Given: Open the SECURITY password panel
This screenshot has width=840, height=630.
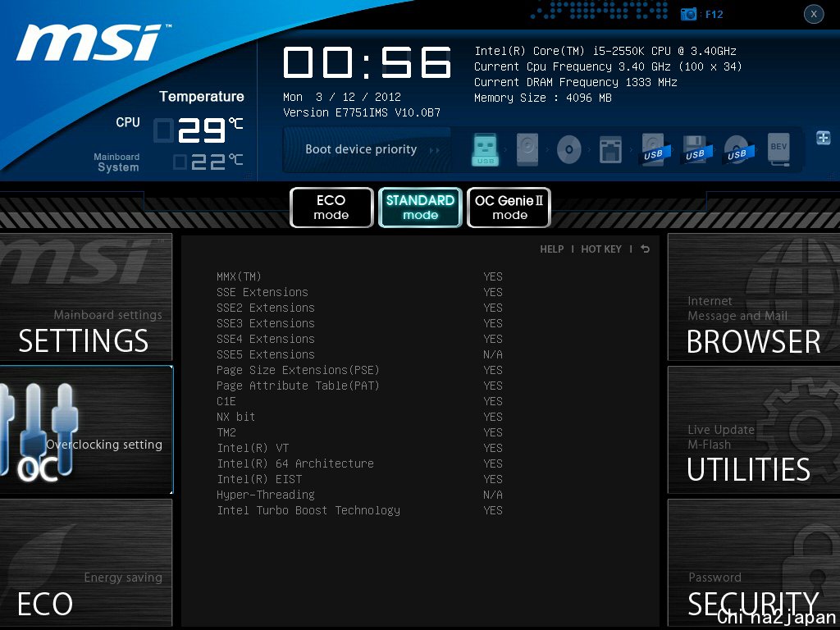Looking at the screenshot, I should pos(754,563).
